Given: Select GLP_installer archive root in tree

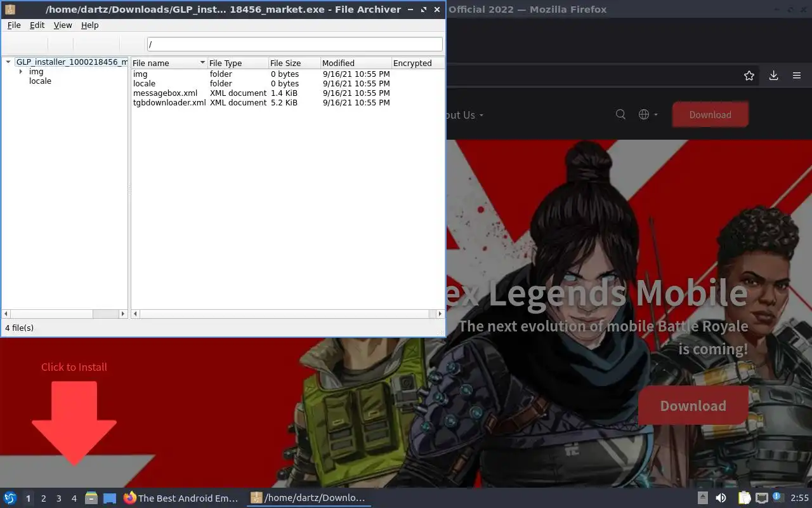Looking at the screenshot, I should tap(71, 62).
